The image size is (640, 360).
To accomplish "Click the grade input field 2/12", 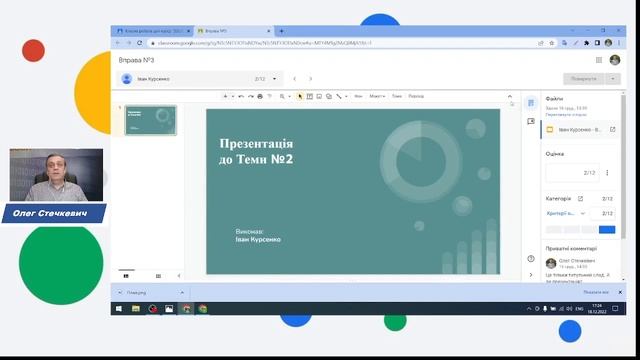I will [572, 173].
